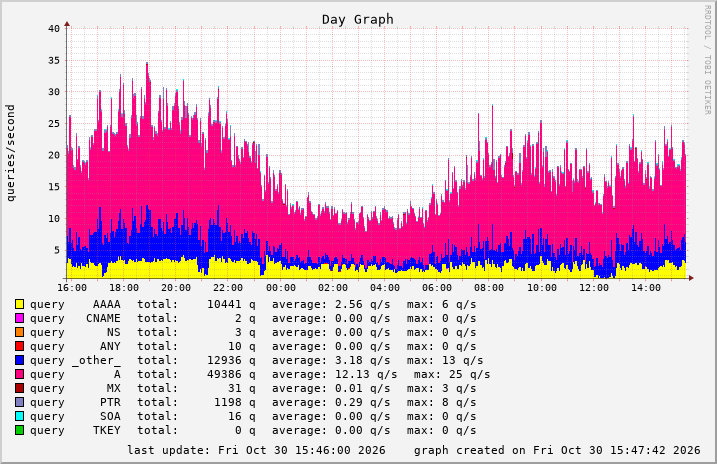717x464 pixels.
Task: Click the _other_ total '12936 q' value
Action: click(231, 361)
